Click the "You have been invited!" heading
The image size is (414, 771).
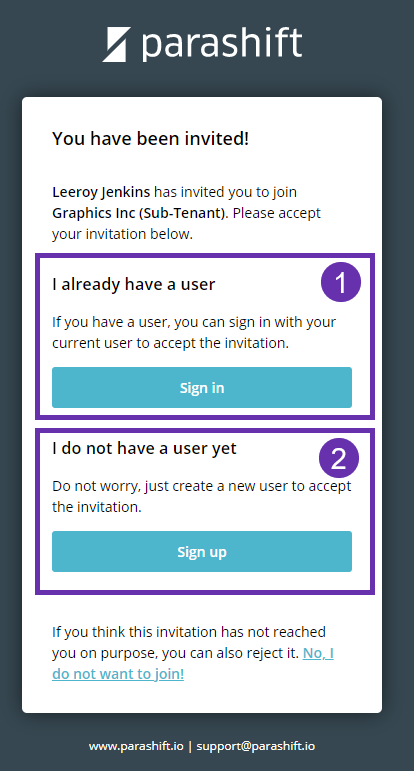150,139
